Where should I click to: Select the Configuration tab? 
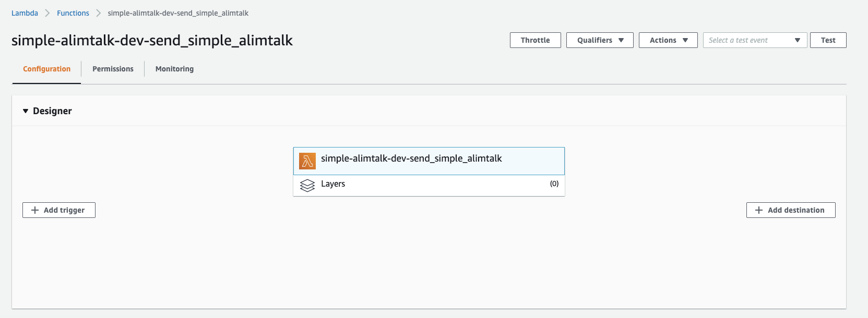[x=46, y=68]
